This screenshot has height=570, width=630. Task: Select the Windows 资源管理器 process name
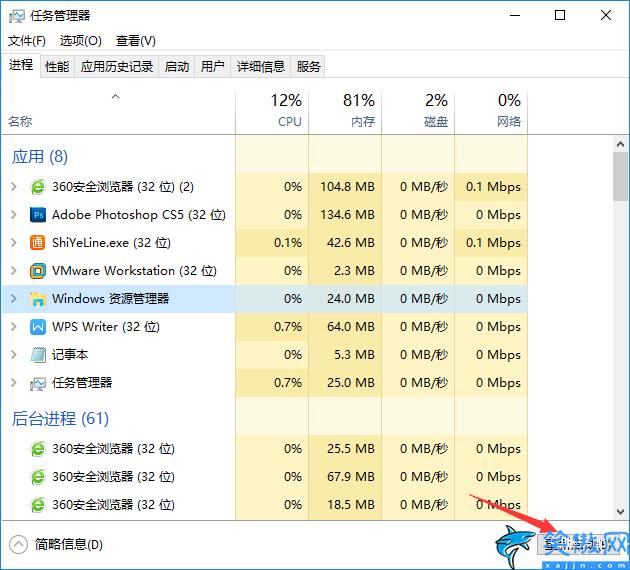coord(110,299)
